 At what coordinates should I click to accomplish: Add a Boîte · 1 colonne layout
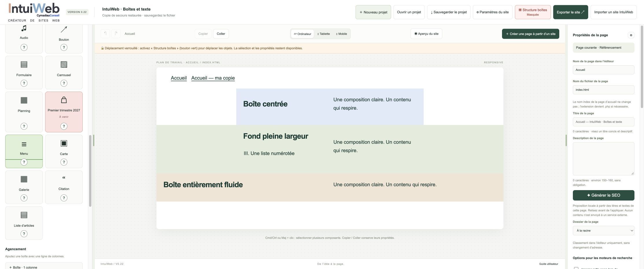[x=44, y=266]
